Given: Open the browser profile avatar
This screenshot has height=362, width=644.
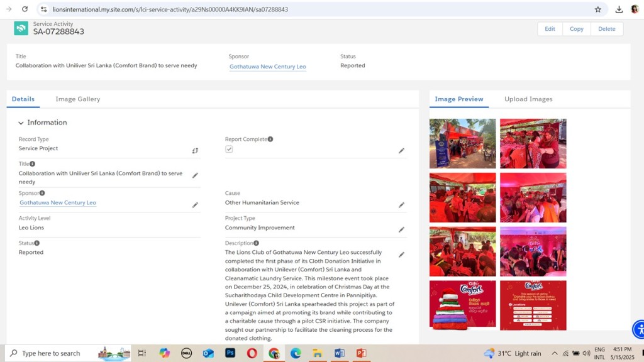Looking at the screenshot, I should tap(635, 9).
